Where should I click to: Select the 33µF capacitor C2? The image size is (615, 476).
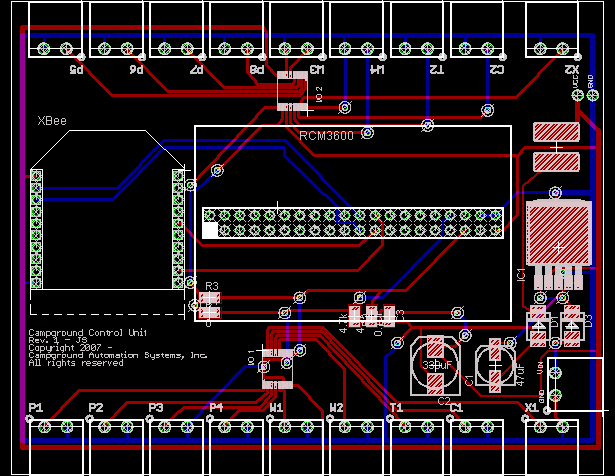pos(436,363)
